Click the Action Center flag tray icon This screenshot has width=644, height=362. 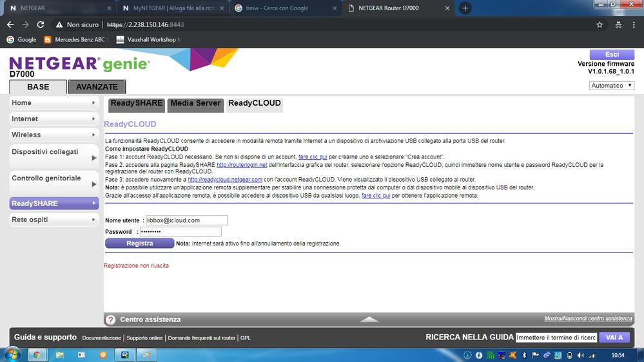tap(535, 356)
